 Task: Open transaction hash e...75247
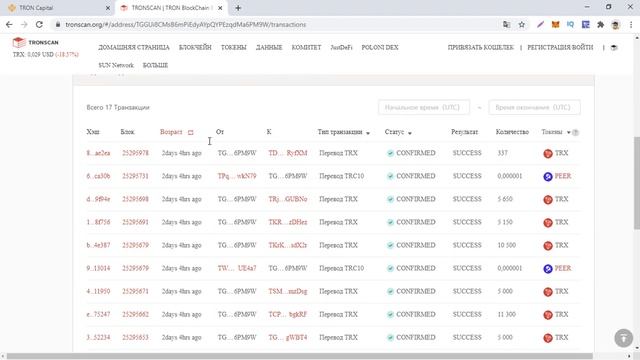tap(98, 314)
